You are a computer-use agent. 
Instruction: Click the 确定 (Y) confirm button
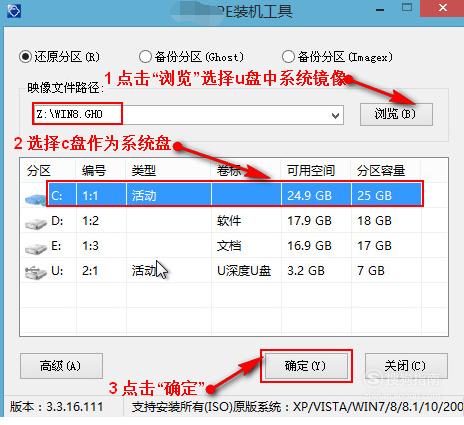(306, 366)
